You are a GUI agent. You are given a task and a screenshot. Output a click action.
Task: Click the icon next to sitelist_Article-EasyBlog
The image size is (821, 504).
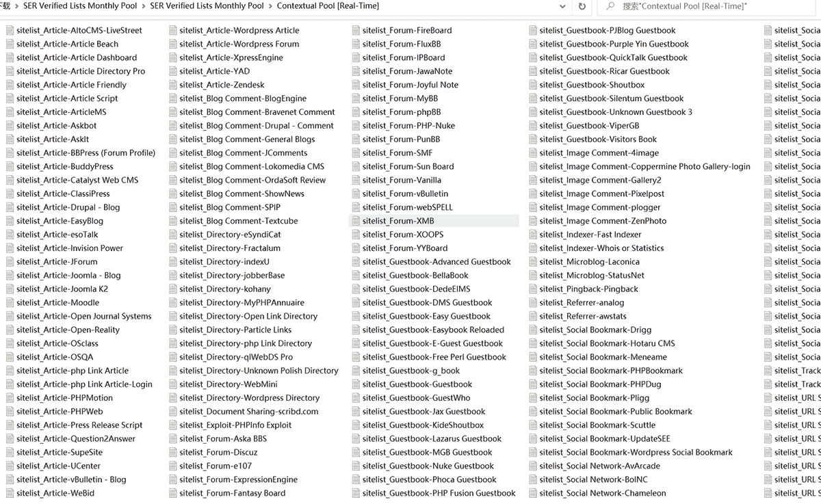click(10, 221)
